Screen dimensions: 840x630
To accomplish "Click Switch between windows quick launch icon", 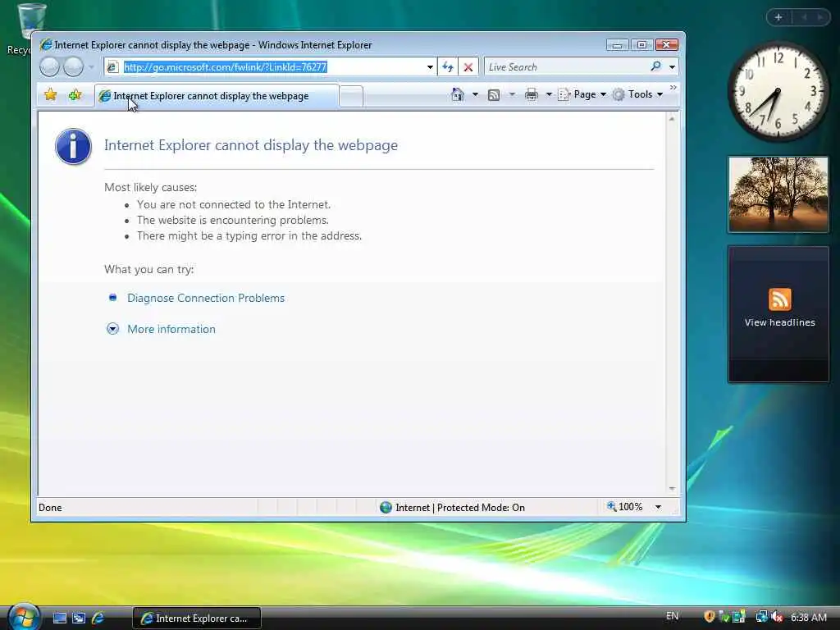I will point(79,619).
